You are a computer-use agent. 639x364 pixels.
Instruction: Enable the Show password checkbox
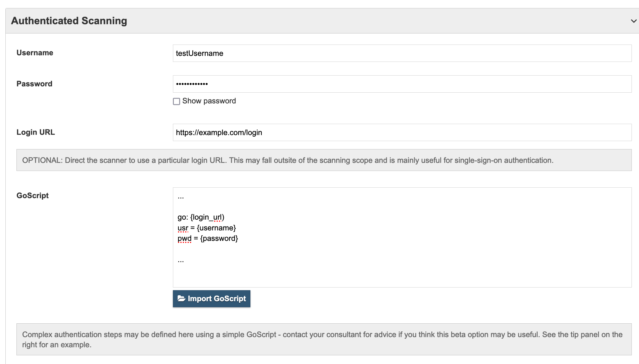tap(176, 101)
